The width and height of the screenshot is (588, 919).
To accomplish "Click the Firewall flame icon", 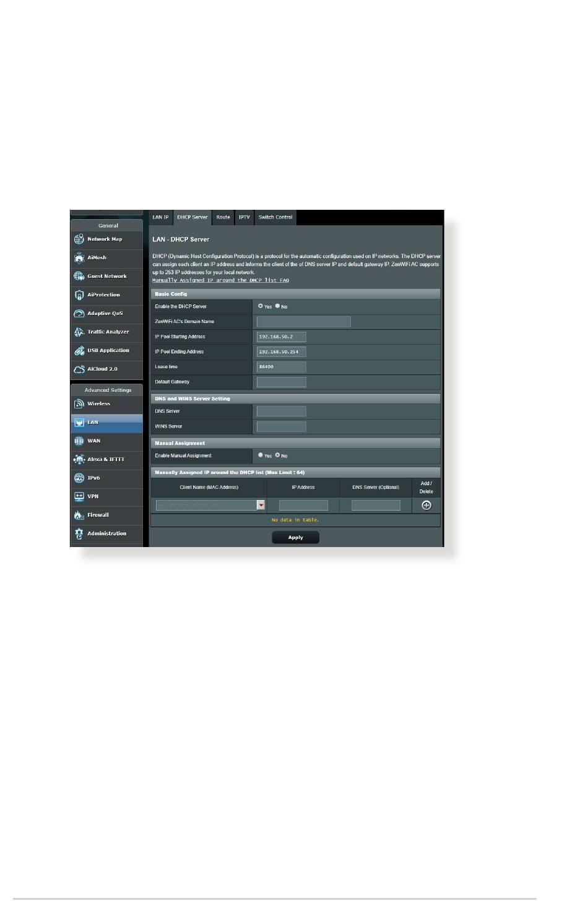I will (x=79, y=515).
